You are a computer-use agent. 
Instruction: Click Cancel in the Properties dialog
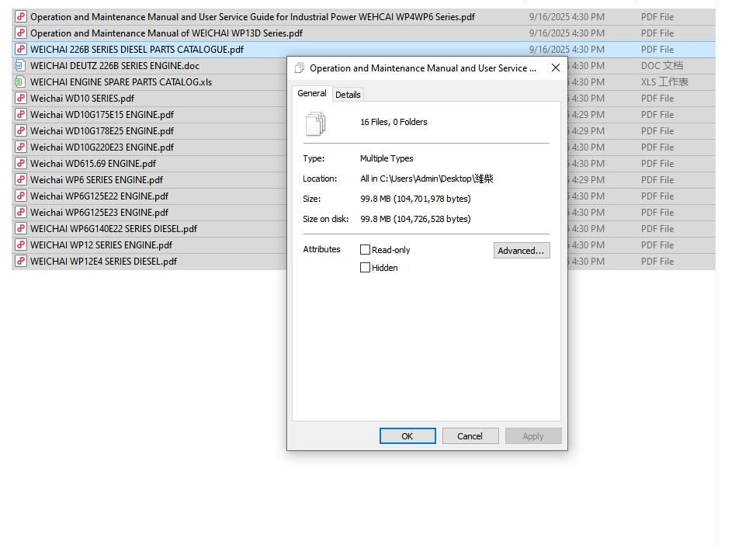pos(470,436)
